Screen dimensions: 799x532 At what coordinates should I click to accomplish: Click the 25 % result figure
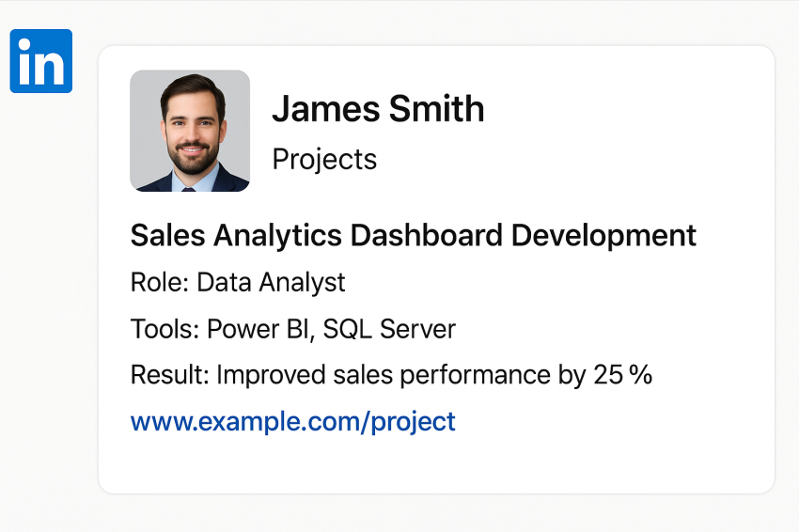(x=622, y=375)
